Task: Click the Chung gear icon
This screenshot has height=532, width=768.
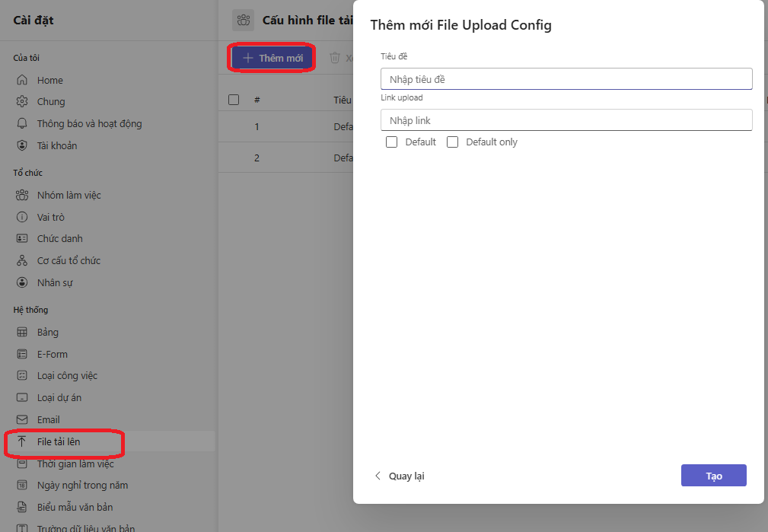Action: click(22, 102)
